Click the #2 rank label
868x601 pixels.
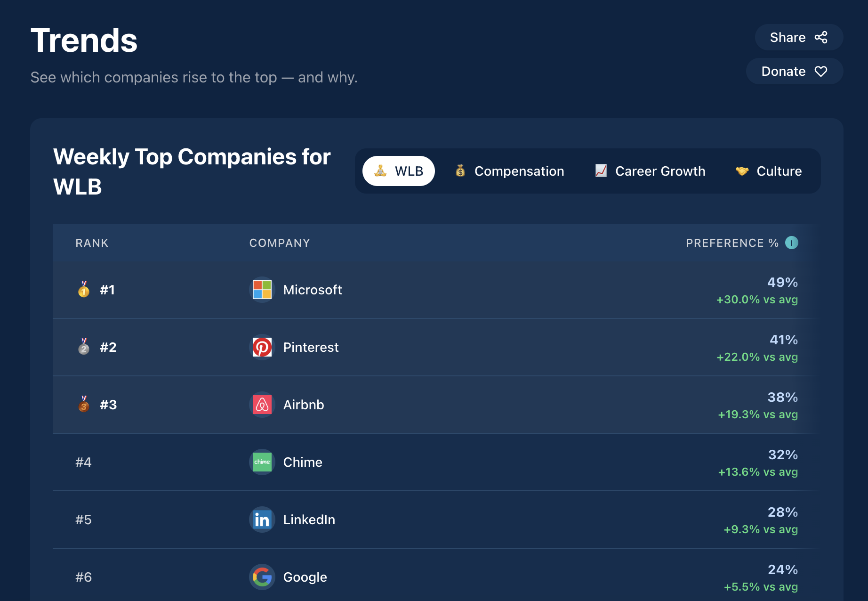tap(108, 347)
